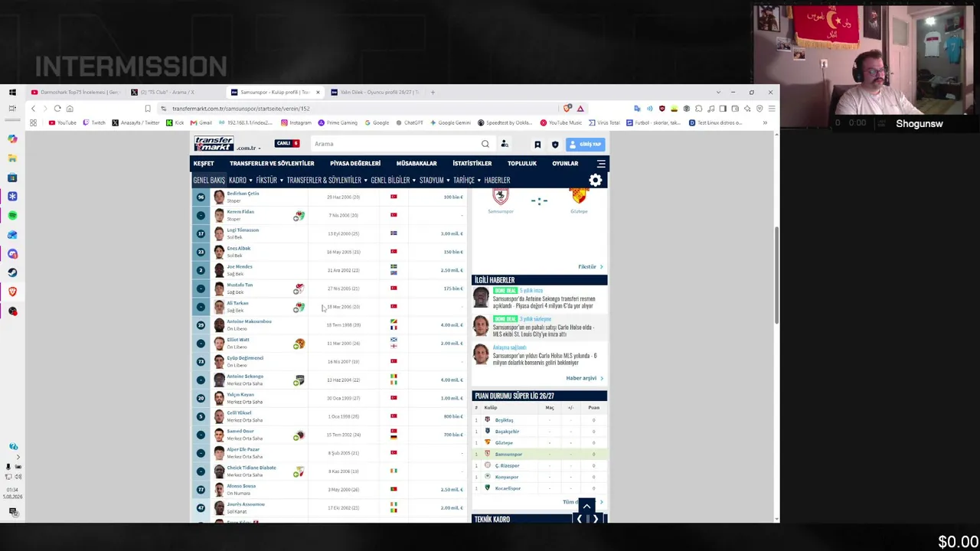980x551 pixels.
Task: Click the previous arrow beside Teknik Kadro
Action: pos(579,519)
